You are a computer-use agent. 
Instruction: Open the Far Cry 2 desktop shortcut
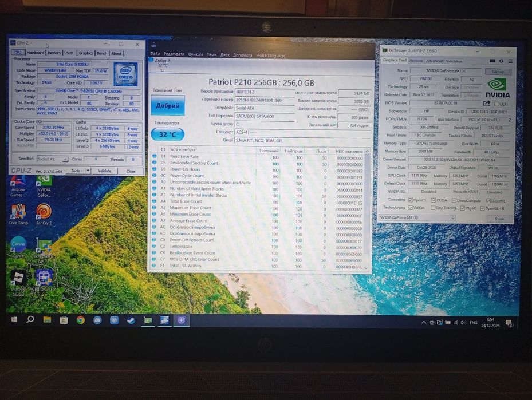click(x=44, y=214)
